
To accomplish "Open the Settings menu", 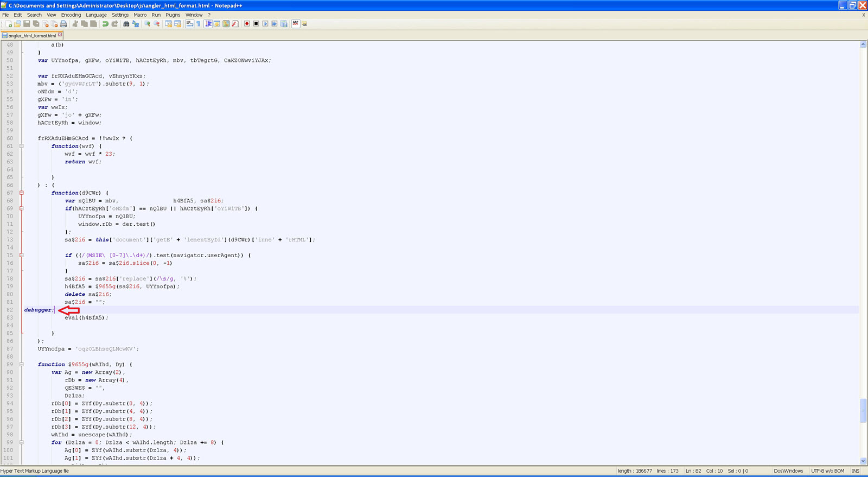I will pyautogui.click(x=120, y=15).
